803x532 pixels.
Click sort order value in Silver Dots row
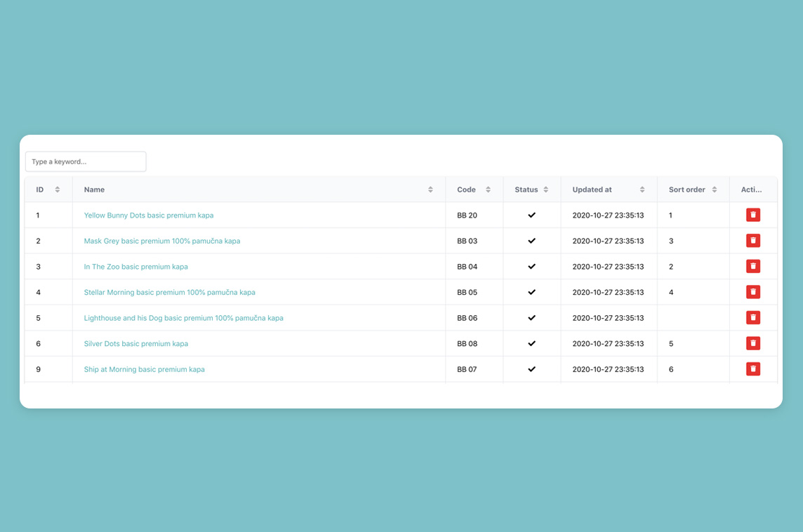[671, 343]
